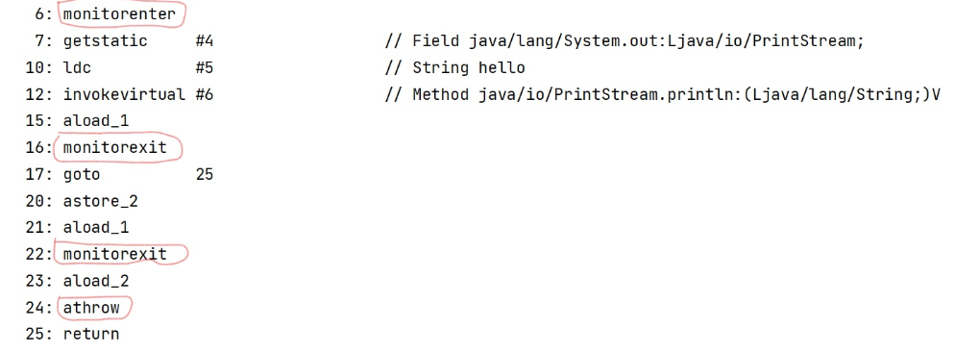Click the circled monitorenter instruction
The width and height of the screenshot is (980, 353).
119,13
